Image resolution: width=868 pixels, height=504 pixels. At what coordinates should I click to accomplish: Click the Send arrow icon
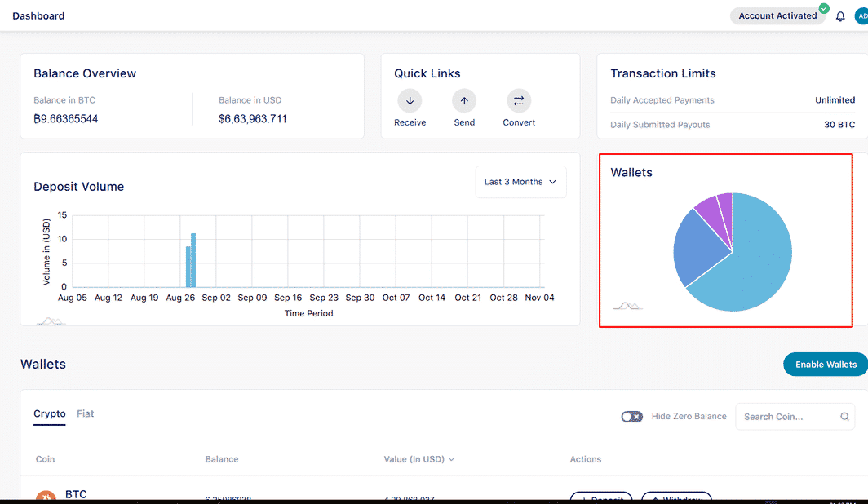tap(464, 101)
